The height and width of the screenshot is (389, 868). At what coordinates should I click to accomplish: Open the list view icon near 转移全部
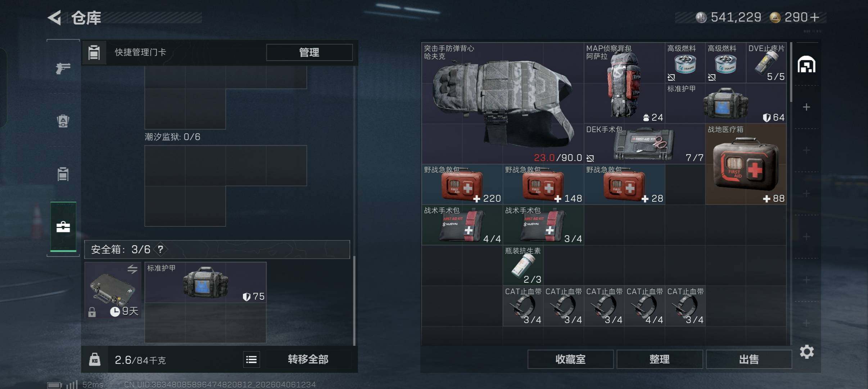click(x=251, y=359)
